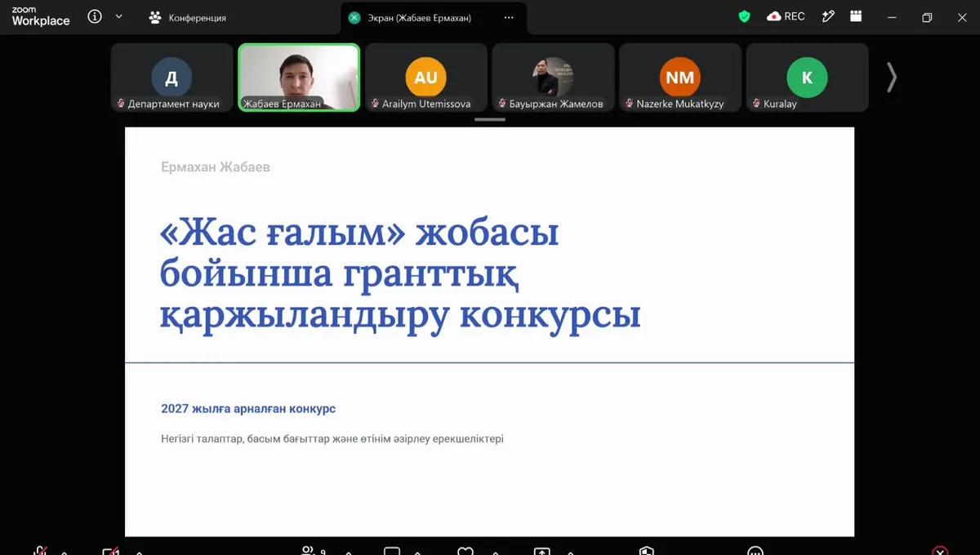Image resolution: width=980 pixels, height=555 pixels.
Task: Open the three-dots menu on screen tab
Action: tap(509, 17)
